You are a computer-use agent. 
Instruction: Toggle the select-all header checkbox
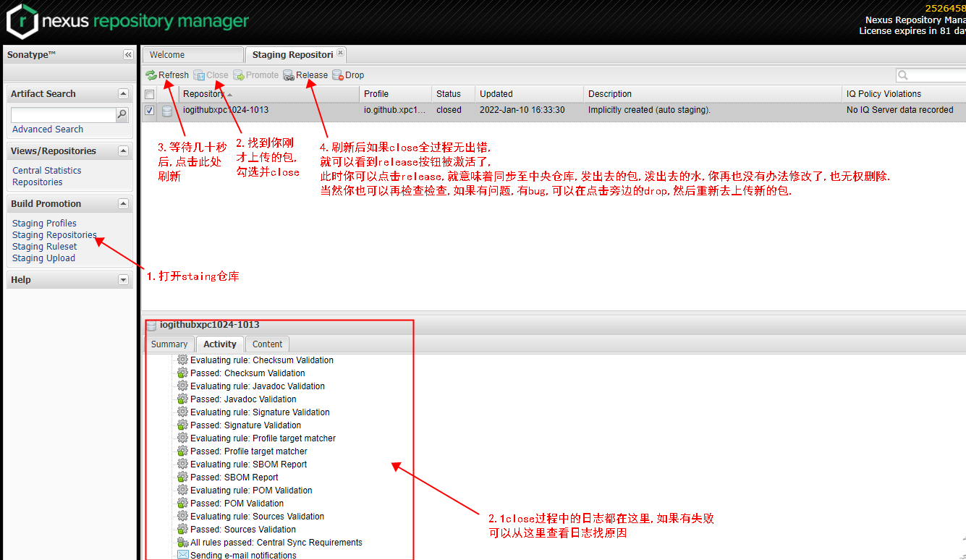pyautogui.click(x=149, y=94)
